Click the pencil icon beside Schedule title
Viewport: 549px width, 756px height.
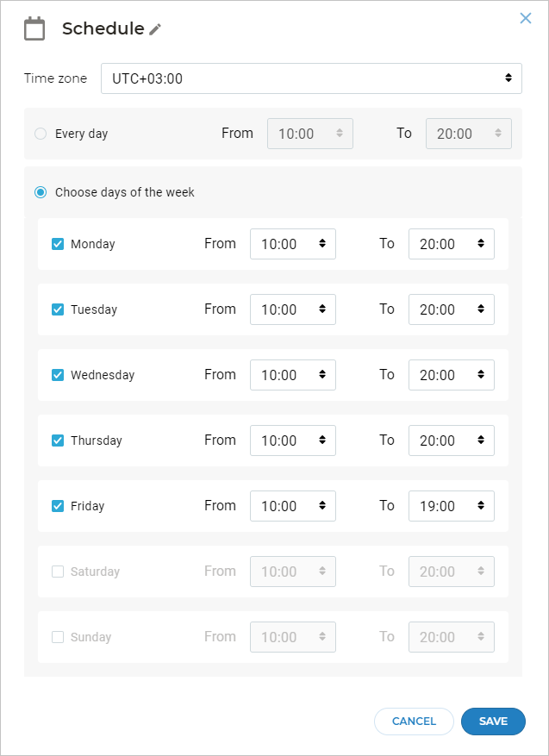(155, 29)
